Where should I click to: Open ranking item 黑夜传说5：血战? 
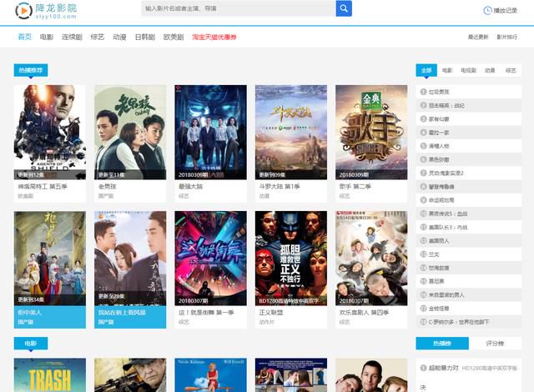[x=448, y=214]
